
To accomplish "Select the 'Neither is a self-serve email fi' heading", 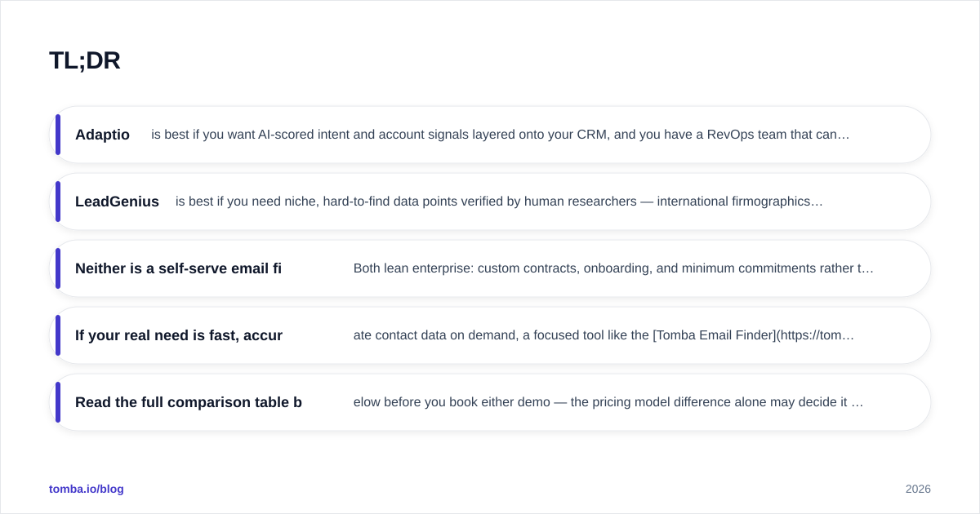I will tap(178, 268).
